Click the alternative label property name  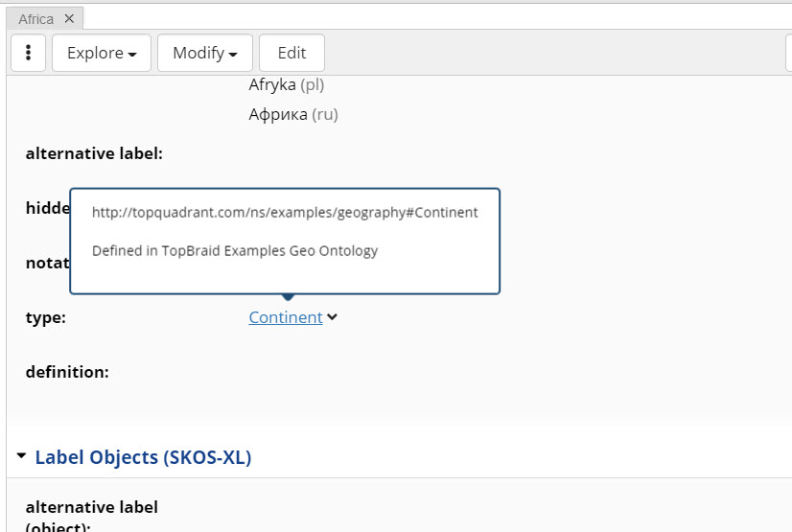pyautogui.click(x=94, y=152)
